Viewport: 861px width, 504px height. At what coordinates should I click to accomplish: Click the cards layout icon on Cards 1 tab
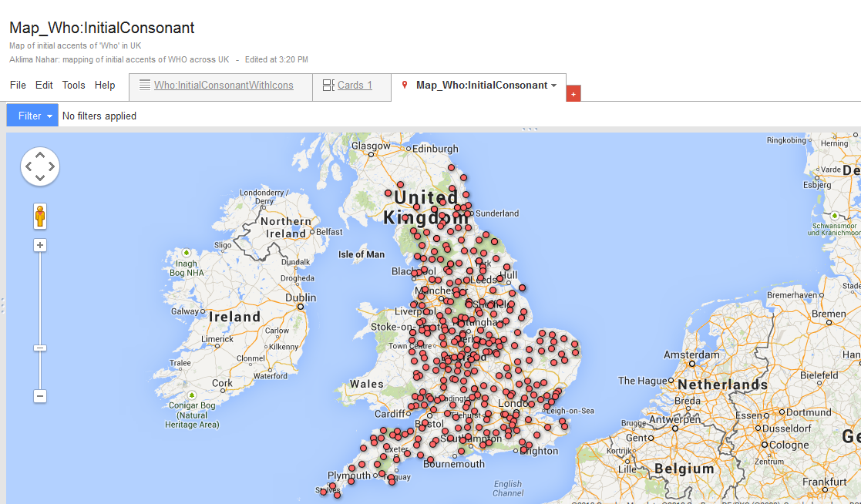click(x=328, y=85)
